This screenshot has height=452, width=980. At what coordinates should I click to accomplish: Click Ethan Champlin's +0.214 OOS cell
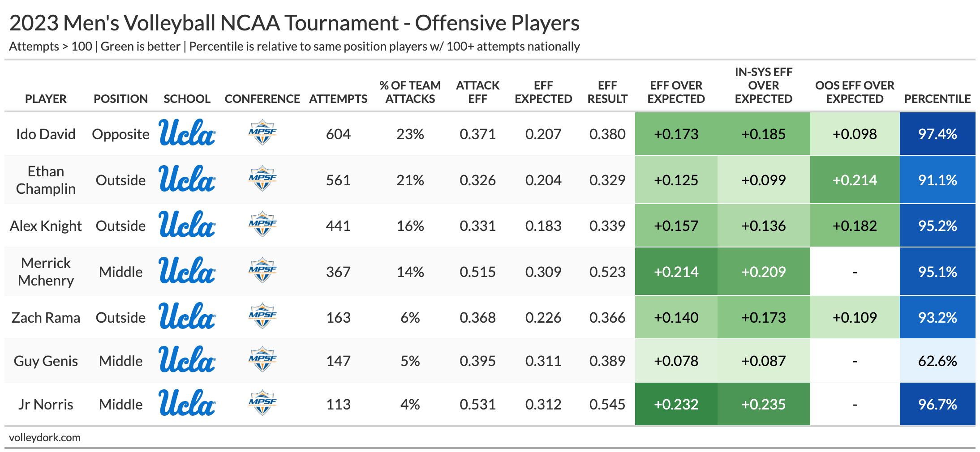pos(855,180)
